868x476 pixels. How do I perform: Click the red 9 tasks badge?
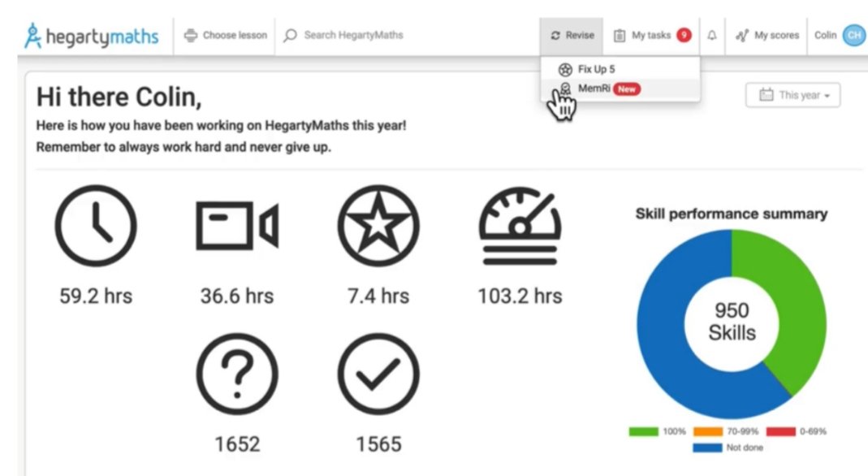click(x=684, y=35)
